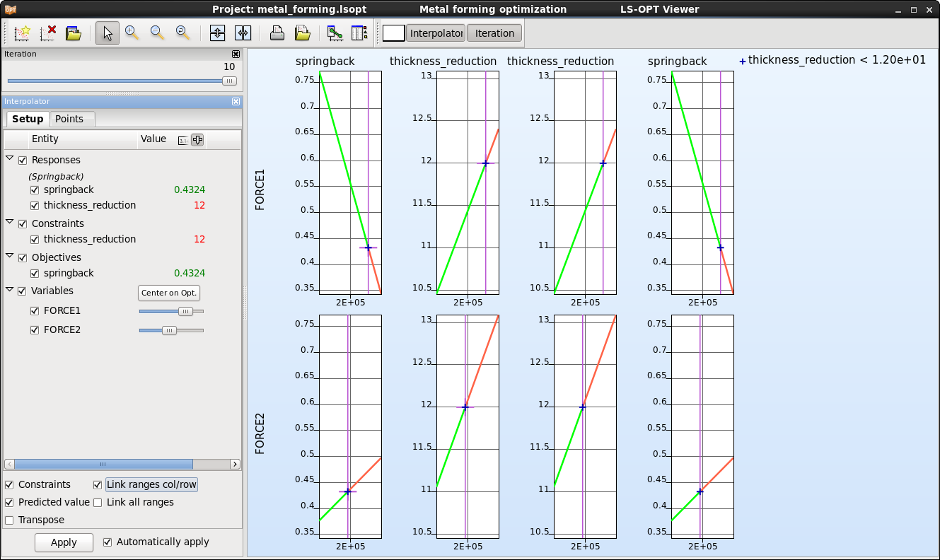This screenshot has height=560, width=940.
Task: Uncheck thickness_reduction under Responses
Action: pos(35,206)
